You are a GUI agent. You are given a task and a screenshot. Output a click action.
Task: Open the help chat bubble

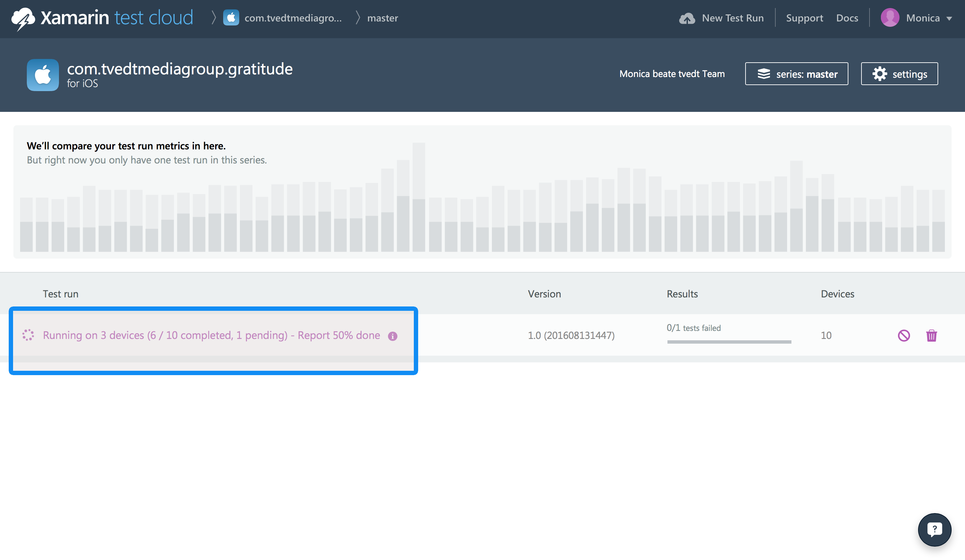(x=935, y=530)
